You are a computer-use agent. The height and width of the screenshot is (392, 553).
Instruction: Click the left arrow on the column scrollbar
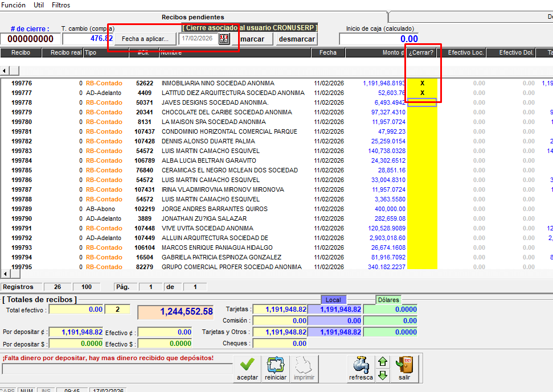click(x=4, y=71)
